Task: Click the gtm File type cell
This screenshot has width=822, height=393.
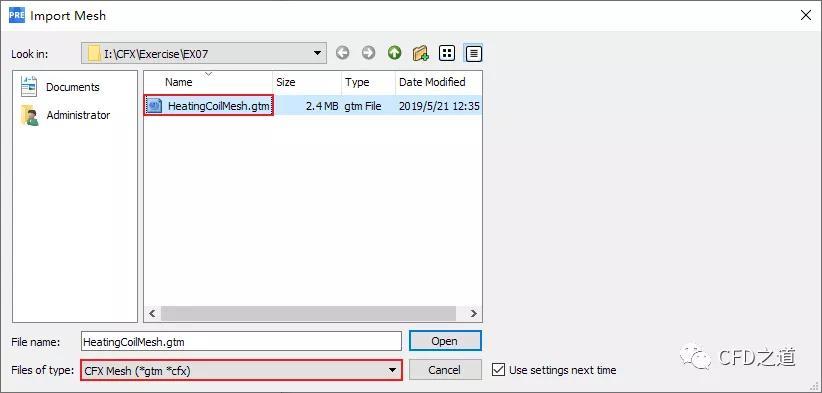Action: point(363,106)
